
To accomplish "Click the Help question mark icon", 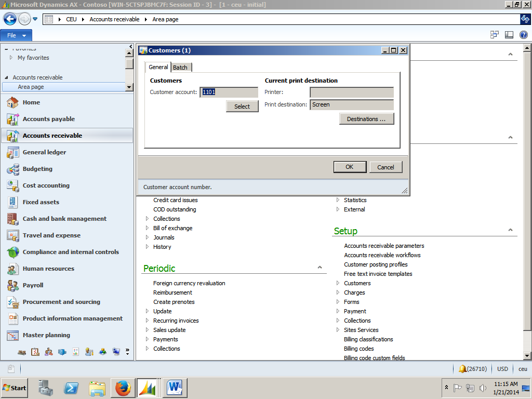I will [x=524, y=35].
